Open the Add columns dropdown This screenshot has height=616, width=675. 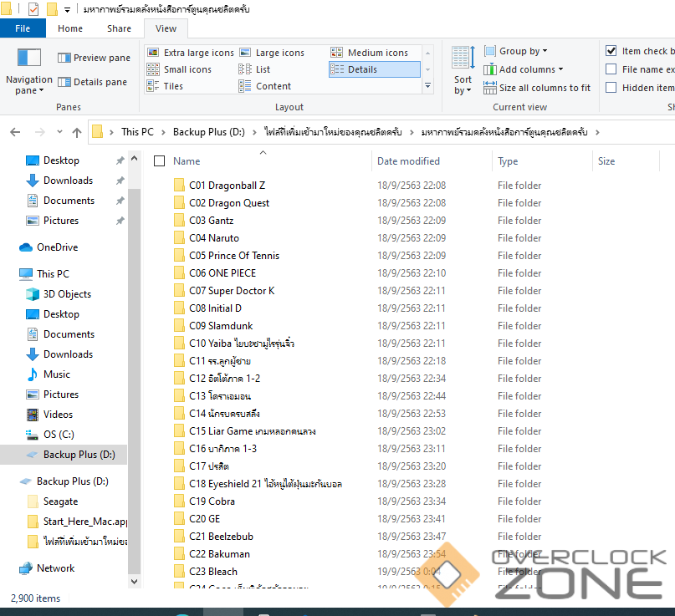pyautogui.click(x=523, y=69)
